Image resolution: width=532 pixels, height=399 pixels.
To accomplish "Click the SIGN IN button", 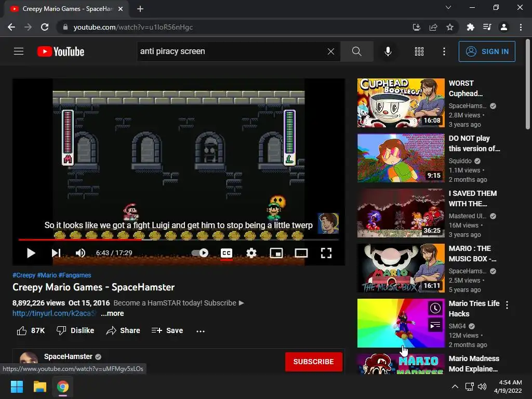I will pyautogui.click(x=487, y=51).
